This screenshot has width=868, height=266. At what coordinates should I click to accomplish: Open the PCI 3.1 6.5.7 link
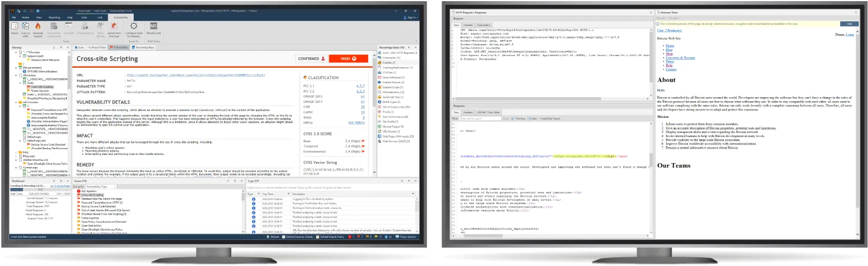click(x=361, y=85)
